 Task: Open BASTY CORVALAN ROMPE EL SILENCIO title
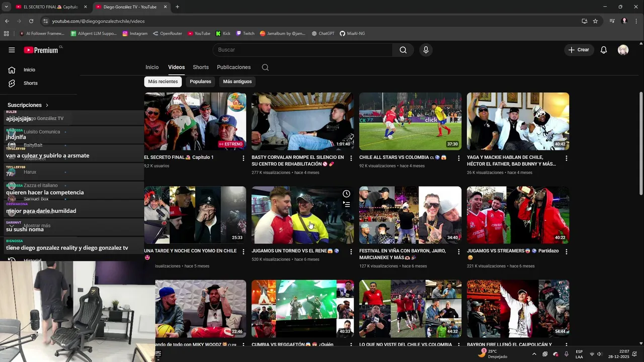298,161
